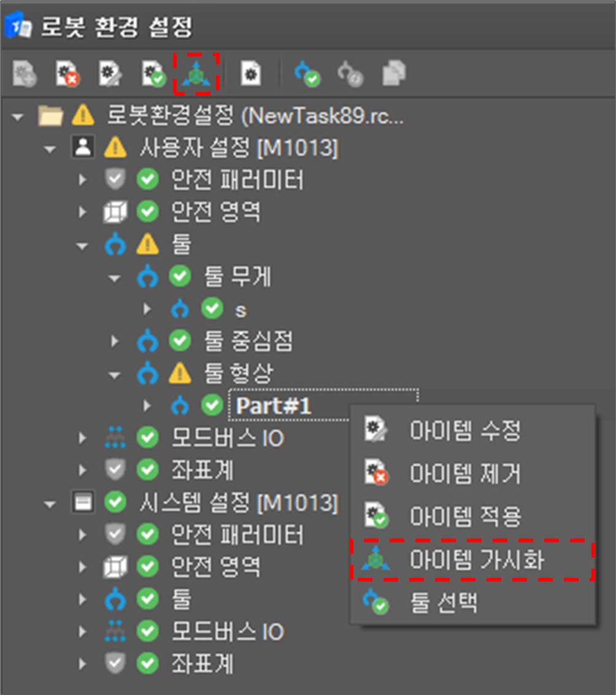The image size is (616, 695).
Task: Collapse the 사용자 설정 [M1013] node
Action: [x=50, y=148]
